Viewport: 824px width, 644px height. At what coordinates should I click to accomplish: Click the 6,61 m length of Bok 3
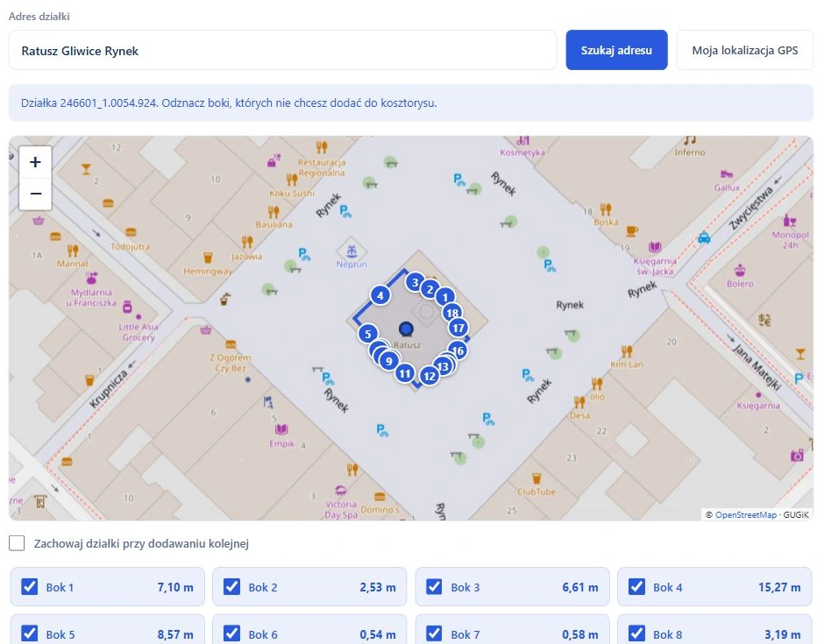point(580,587)
